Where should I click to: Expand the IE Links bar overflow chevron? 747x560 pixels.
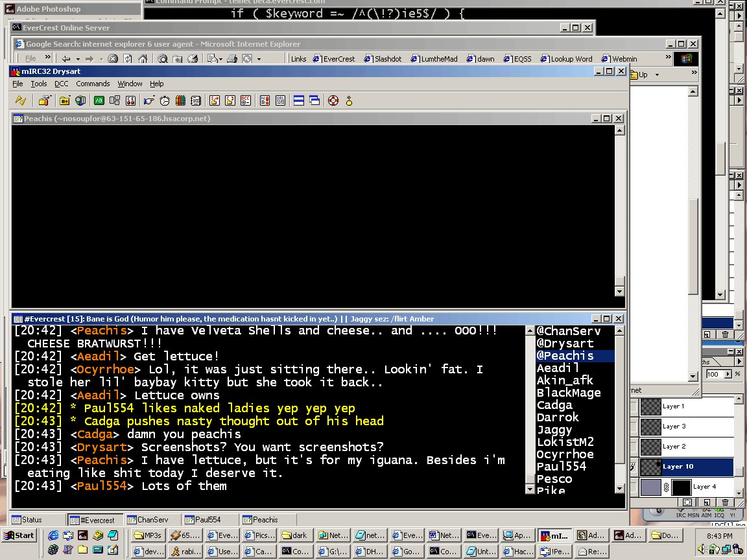pos(669,57)
